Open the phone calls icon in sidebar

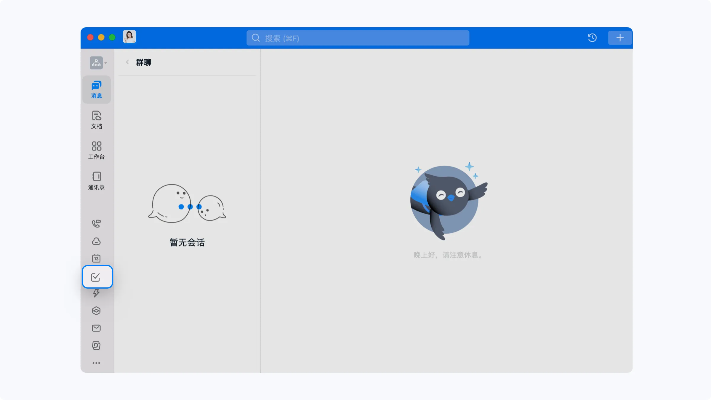[96, 224]
